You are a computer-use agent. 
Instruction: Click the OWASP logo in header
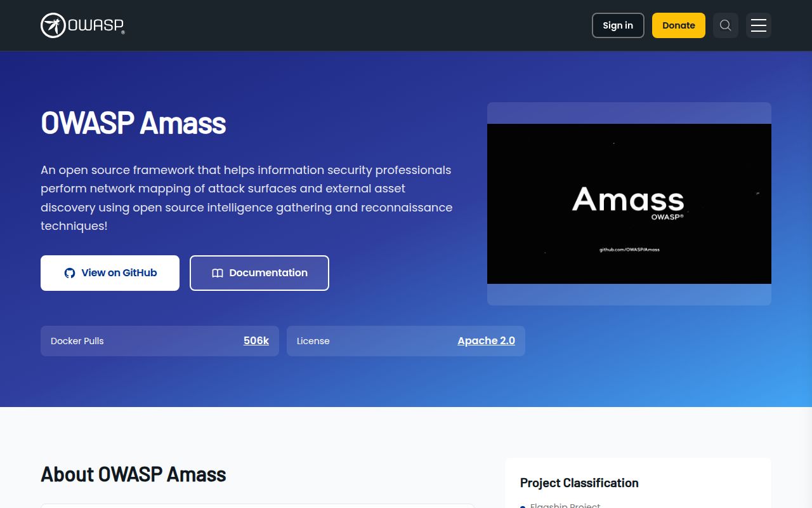pyautogui.click(x=82, y=25)
